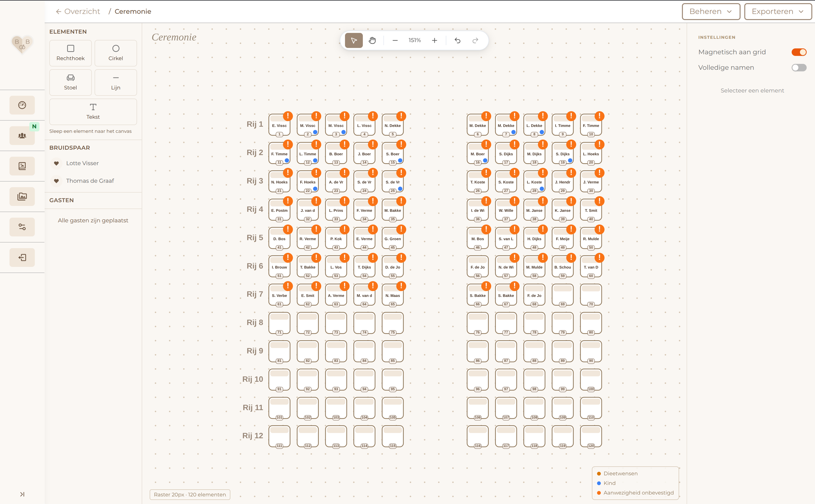815x504 pixels.
Task: Expand the sidebar with bottom arrow
Action: (x=22, y=494)
